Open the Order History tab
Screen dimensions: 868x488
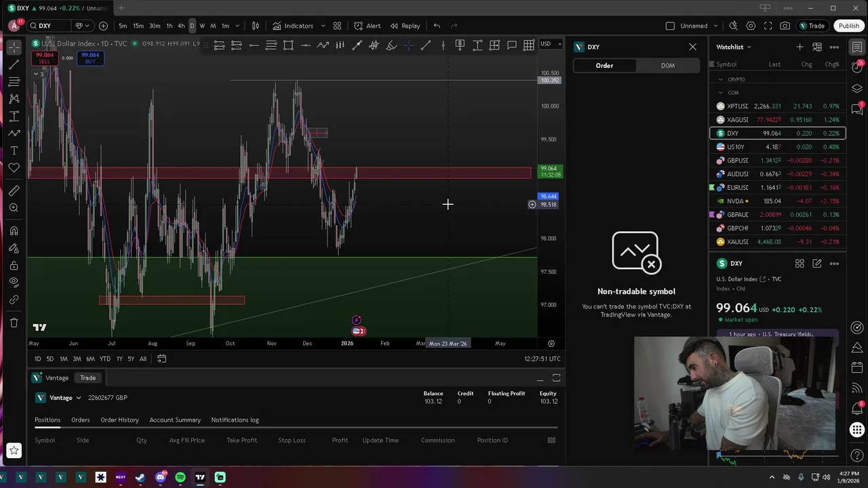119,420
